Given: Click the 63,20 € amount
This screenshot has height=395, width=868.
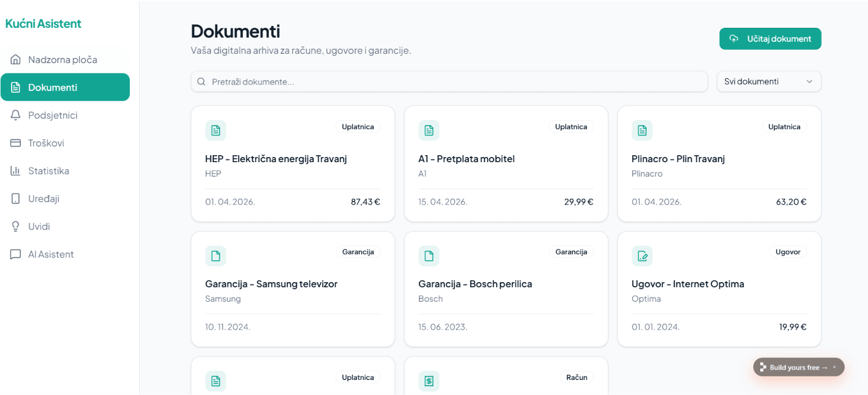Looking at the screenshot, I should 792,202.
